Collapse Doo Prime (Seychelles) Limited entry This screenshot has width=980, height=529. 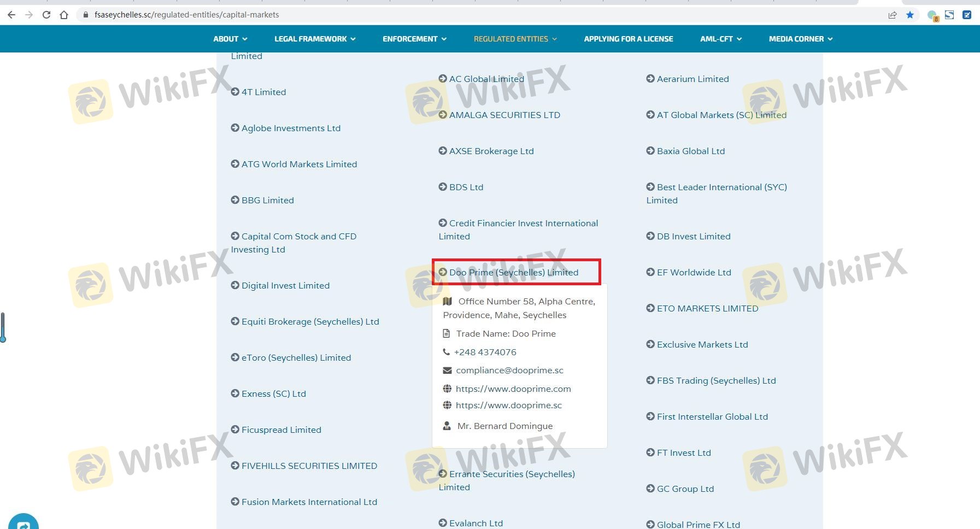point(513,272)
